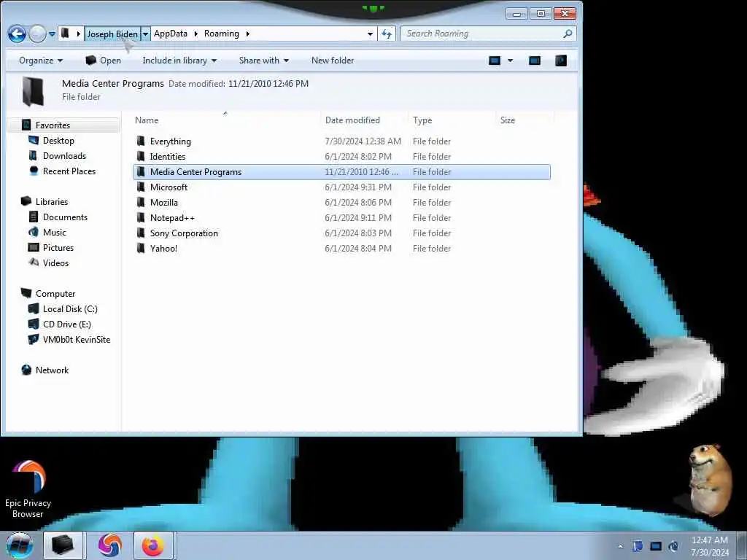Screen dimensions: 747x560
Task: Open Downloads in Favorites
Action: pos(64,156)
